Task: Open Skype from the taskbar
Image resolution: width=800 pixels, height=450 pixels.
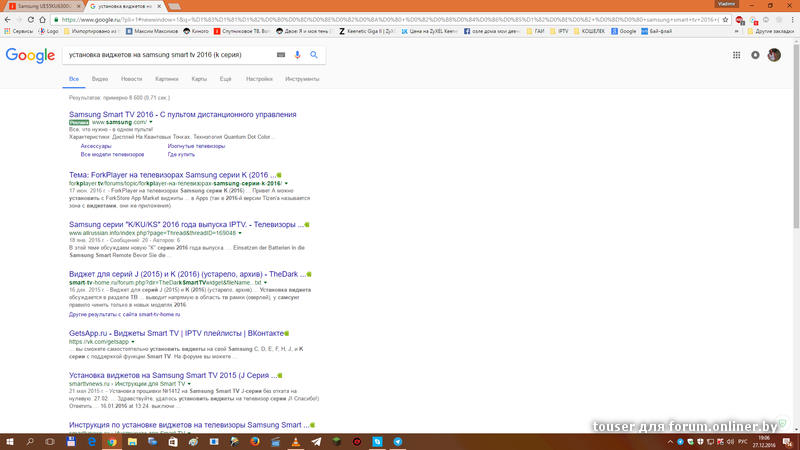Action: [x=377, y=442]
